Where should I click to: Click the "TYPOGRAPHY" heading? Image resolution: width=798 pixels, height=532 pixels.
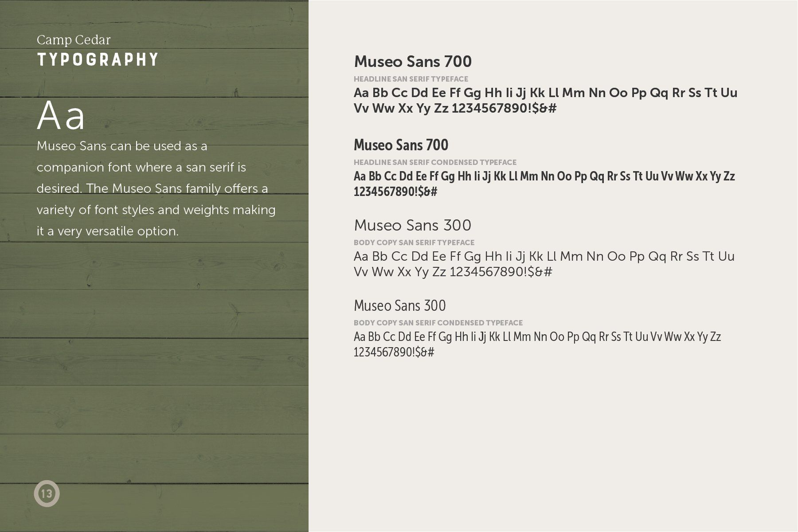(98, 59)
